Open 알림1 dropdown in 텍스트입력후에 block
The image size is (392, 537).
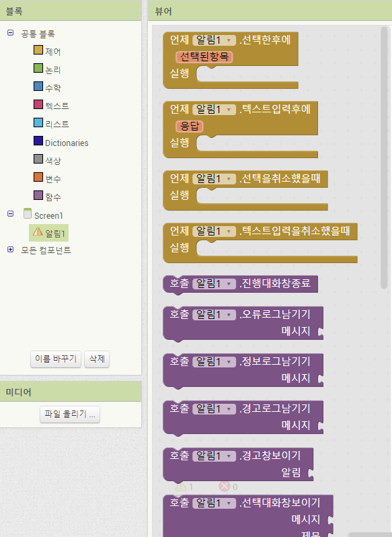[214, 110]
